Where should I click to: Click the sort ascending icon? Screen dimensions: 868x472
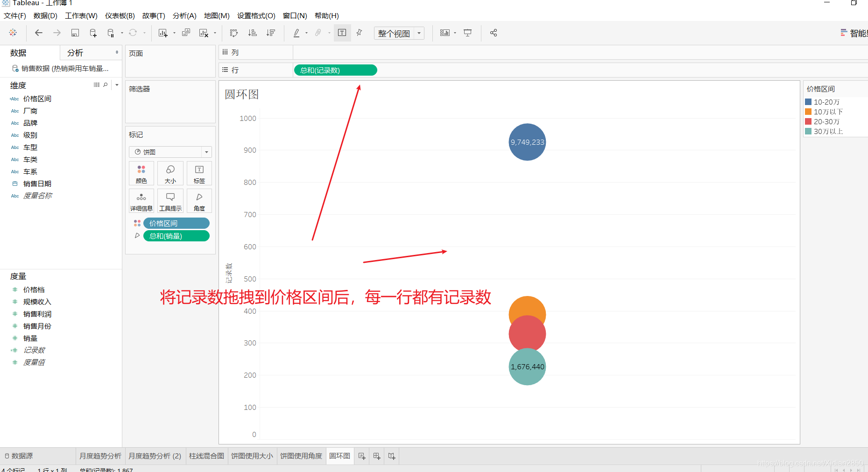pos(253,33)
